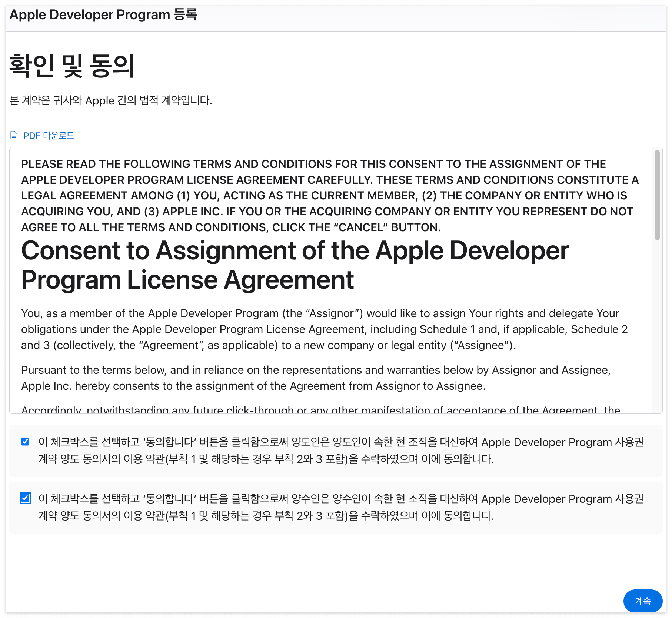Uncheck the 양도인 (assignor) consent checkbox
This screenshot has width=672, height=618.
pyautogui.click(x=25, y=442)
